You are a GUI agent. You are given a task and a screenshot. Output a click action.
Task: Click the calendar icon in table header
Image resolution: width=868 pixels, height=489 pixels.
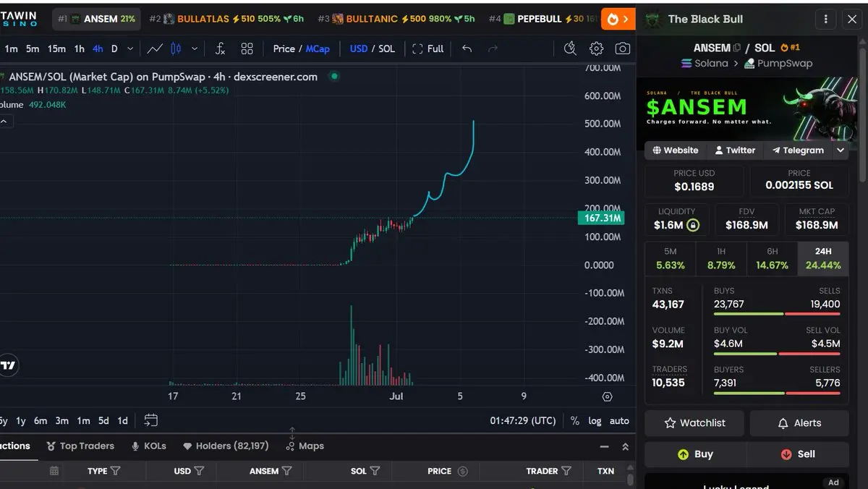point(54,471)
